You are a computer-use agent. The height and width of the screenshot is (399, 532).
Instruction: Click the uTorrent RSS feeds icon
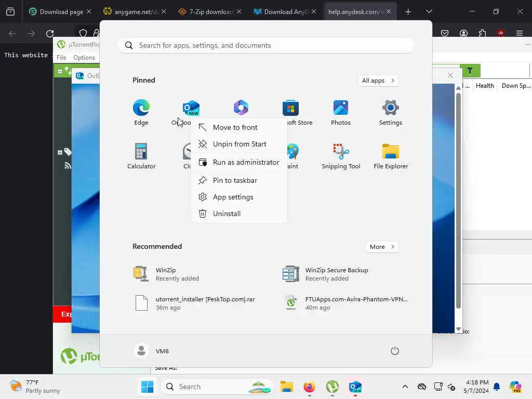tap(68, 166)
